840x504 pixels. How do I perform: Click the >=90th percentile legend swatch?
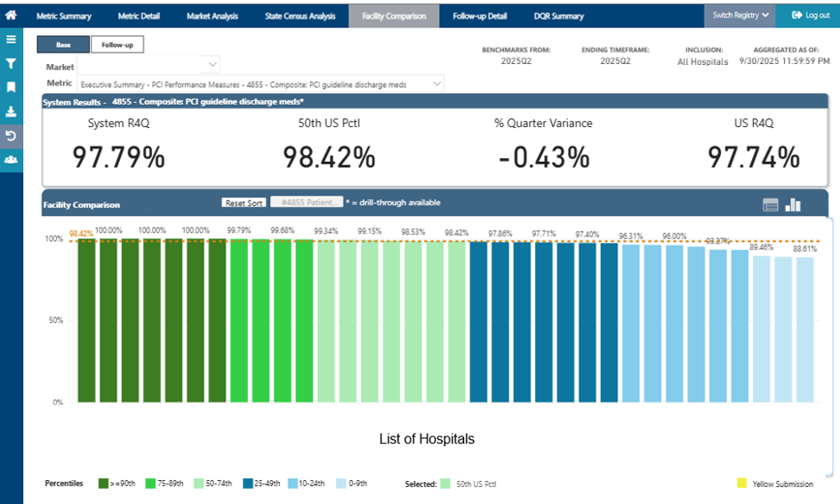[103, 484]
